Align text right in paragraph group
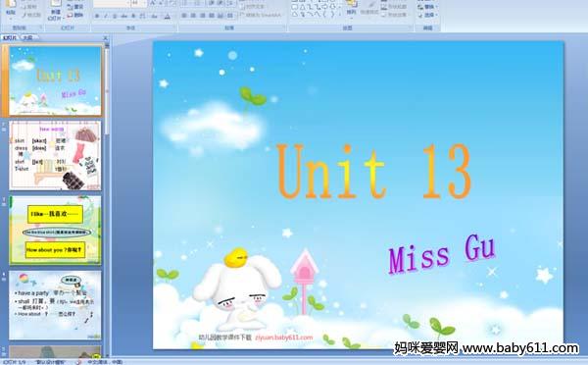This screenshot has height=365, width=588. pyautogui.click(x=203, y=16)
